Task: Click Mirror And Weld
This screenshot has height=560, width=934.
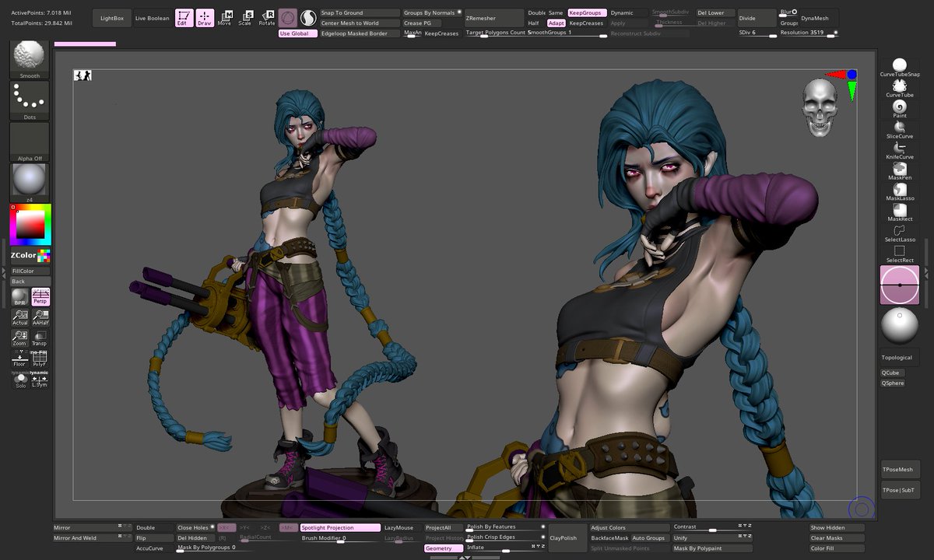Action: [x=92, y=538]
